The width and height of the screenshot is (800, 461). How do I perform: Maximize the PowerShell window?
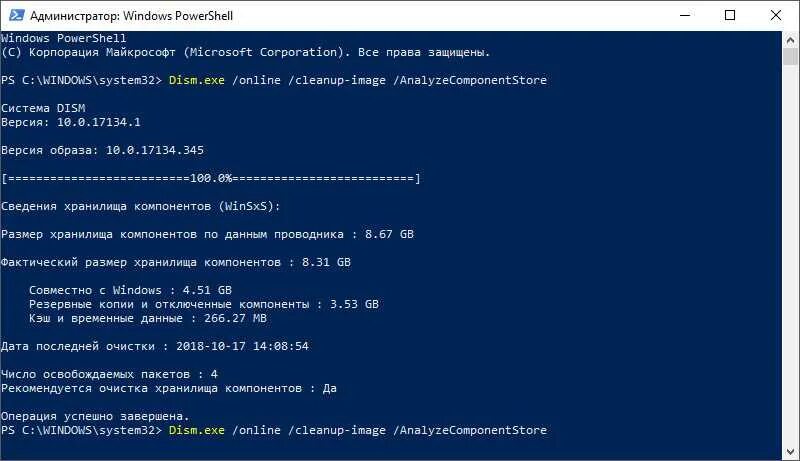tap(730, 15)
